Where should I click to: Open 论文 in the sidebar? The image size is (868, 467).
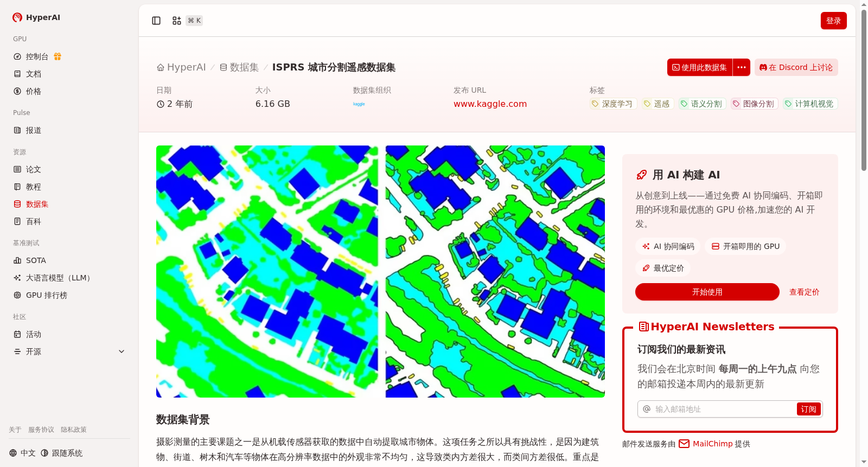point(34,169)
